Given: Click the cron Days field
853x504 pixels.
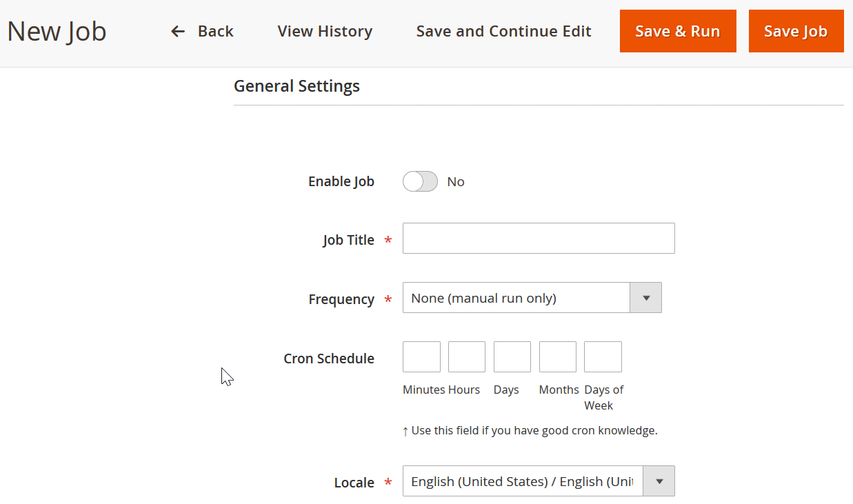Looking at the screenshot, I should tap(512, 356).
